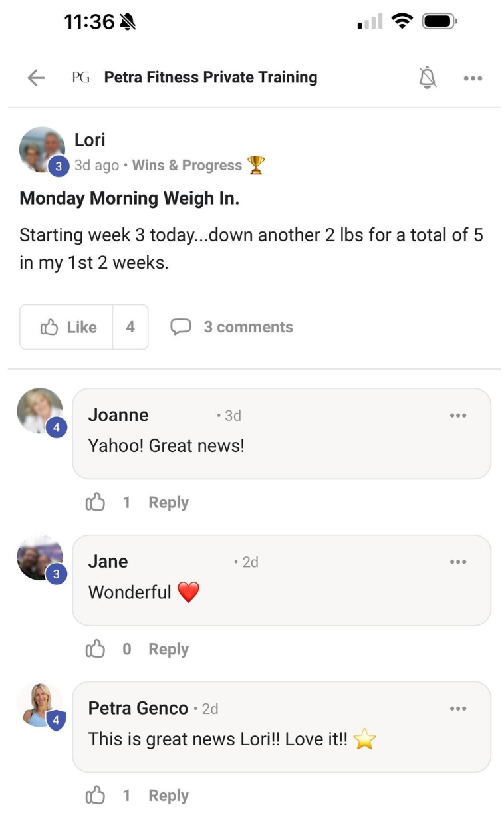This screenshot has height=839, width=504.
Task: Tap the back arrow icon
Action: click(36, 78)
